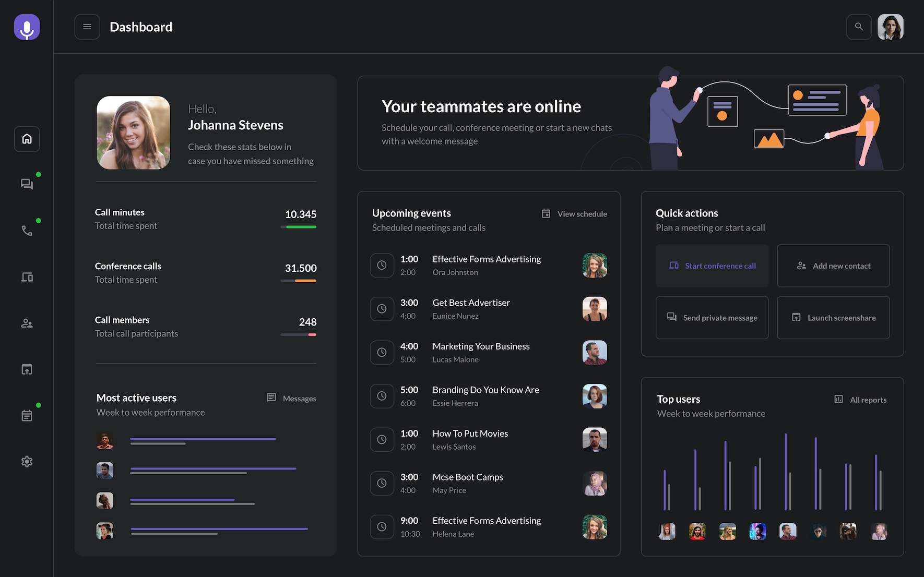Click the Screenshare upload icon in sidebar
924x577 pixels.
27,369
